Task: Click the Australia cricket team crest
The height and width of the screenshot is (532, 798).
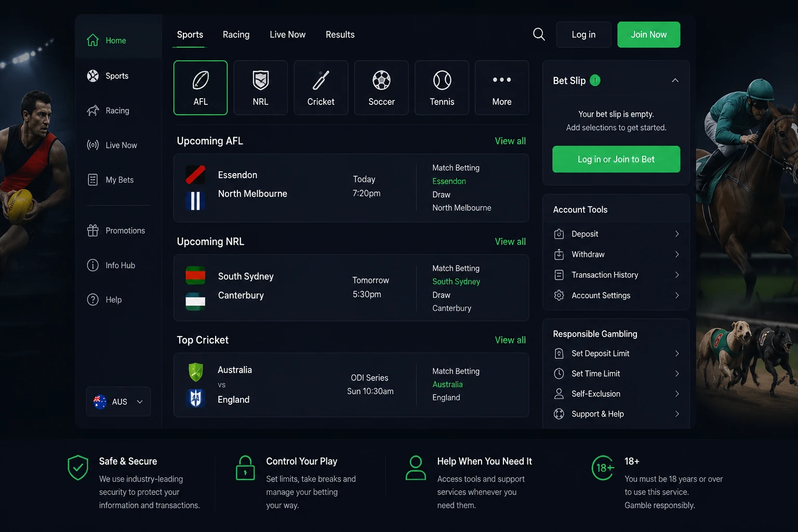Action: click(x=195, y=372)
